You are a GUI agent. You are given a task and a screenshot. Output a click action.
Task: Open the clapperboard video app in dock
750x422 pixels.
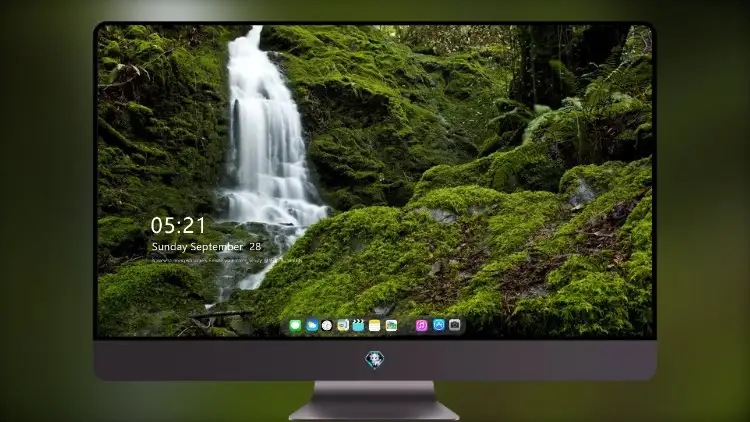[358, 326]
